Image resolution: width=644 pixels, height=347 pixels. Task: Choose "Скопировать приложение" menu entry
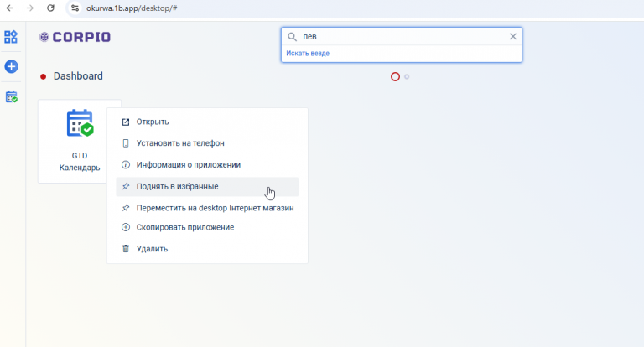tap(207, 227)
